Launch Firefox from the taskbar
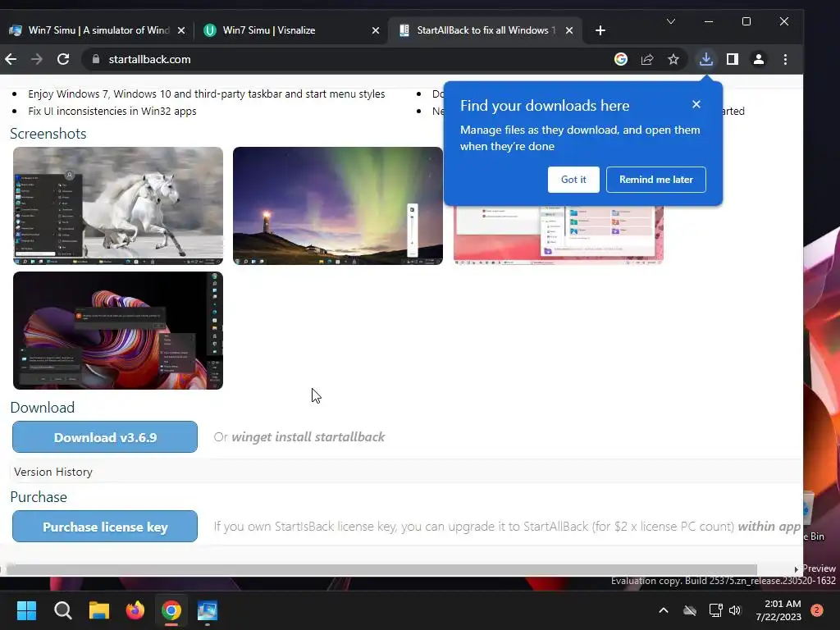Viewport: 840px width, 630px height. pyautogui.click(x=135, y=610)
